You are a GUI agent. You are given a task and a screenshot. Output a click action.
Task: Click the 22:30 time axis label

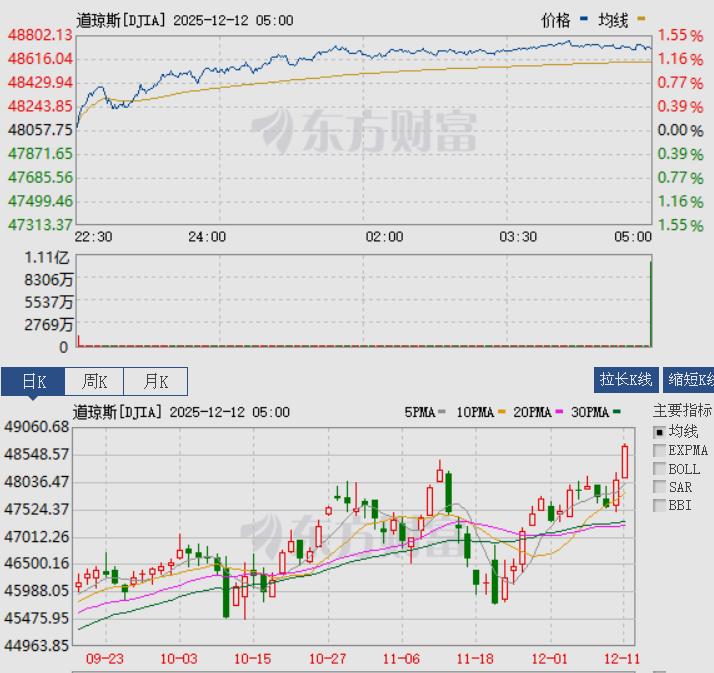tap(93, 237)
